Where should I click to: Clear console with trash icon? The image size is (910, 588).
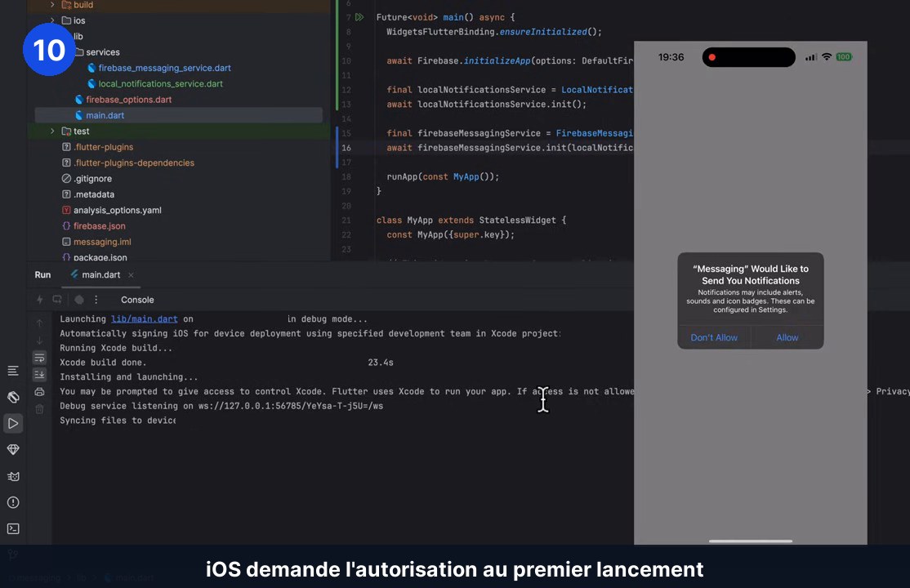pyautogui.click(x=39, y=409)
